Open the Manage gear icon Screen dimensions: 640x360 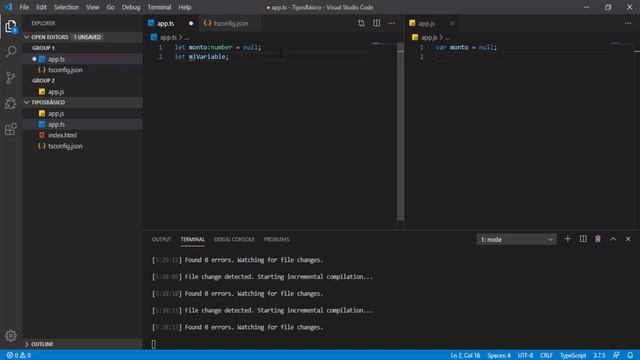click(11, 336)
